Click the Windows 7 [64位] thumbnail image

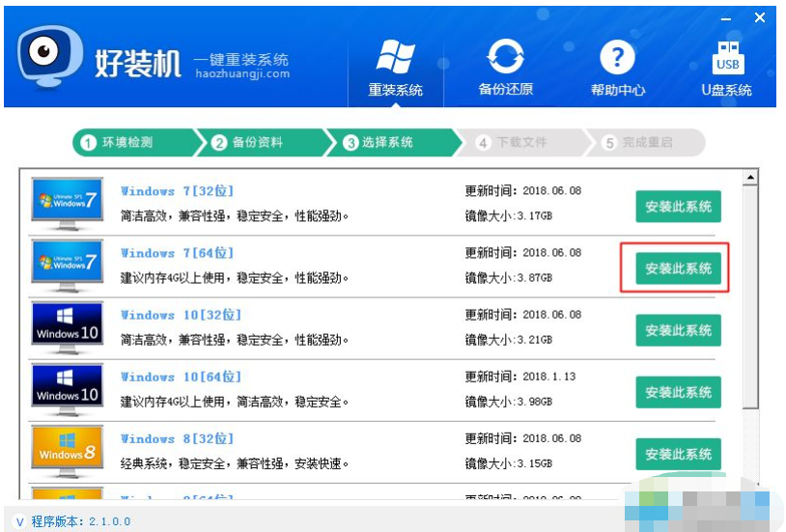pyautogui.click(x=68, y=266)
